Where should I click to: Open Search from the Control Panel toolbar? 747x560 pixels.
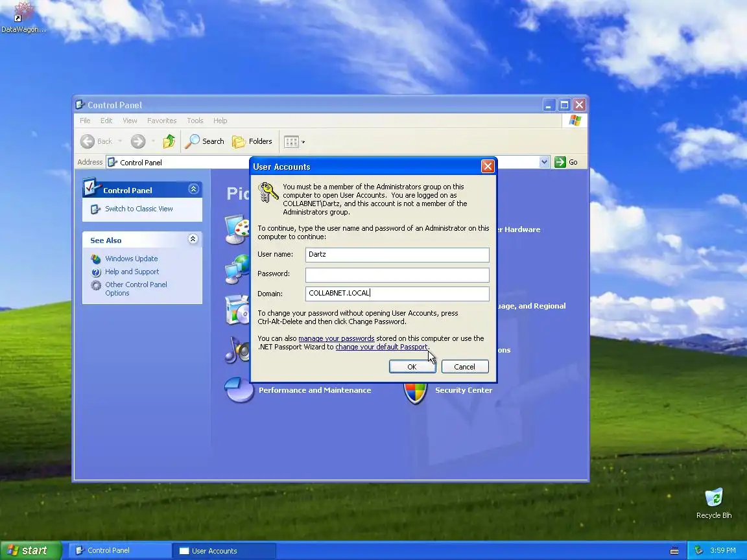click(x=204, y=141)
